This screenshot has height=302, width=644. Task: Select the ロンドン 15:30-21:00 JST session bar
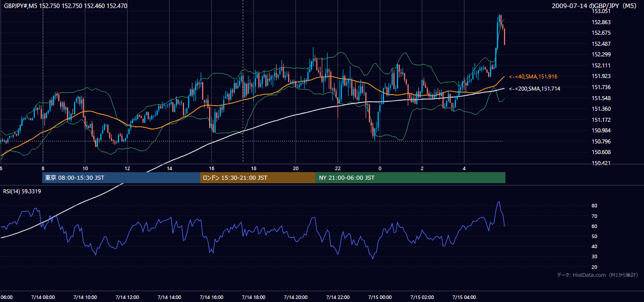pos(258,178)
